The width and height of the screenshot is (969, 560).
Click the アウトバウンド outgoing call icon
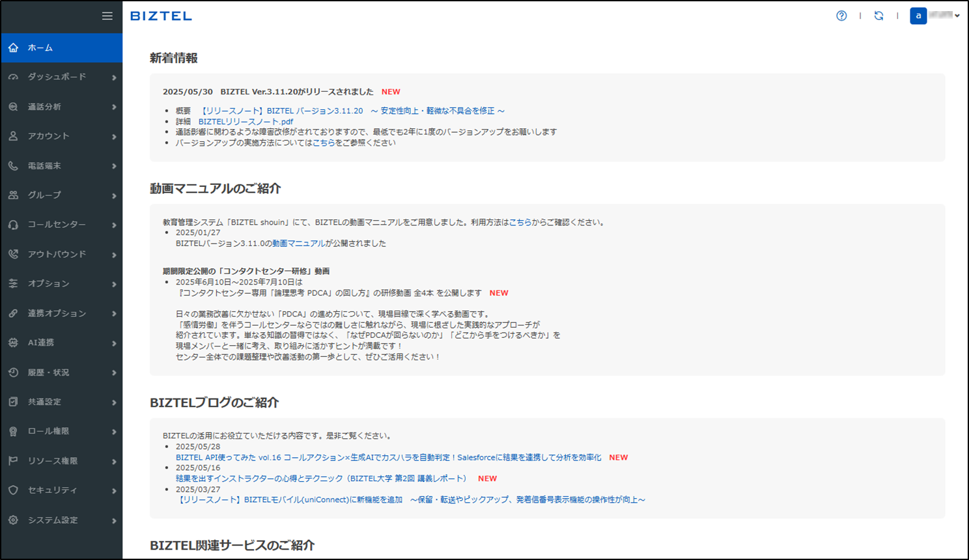[x=13, y=254]
